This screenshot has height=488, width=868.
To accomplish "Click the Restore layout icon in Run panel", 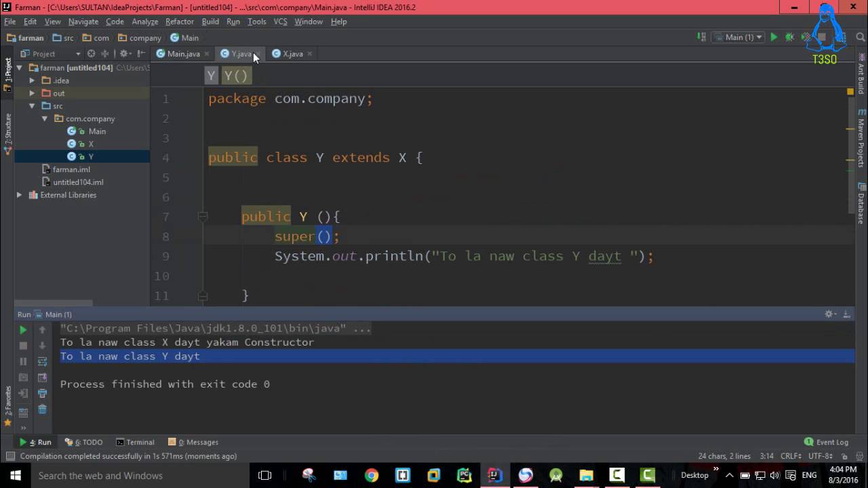I will (23, 411).
